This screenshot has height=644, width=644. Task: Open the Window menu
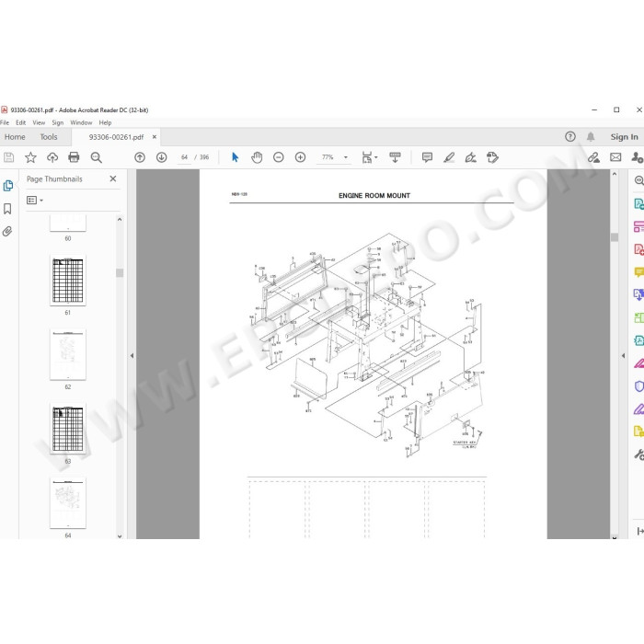pos(81,122)
